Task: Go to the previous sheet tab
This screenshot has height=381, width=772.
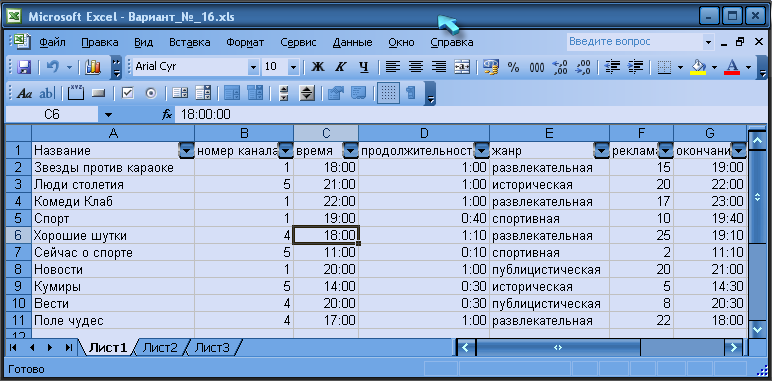Action: point(32,348)
